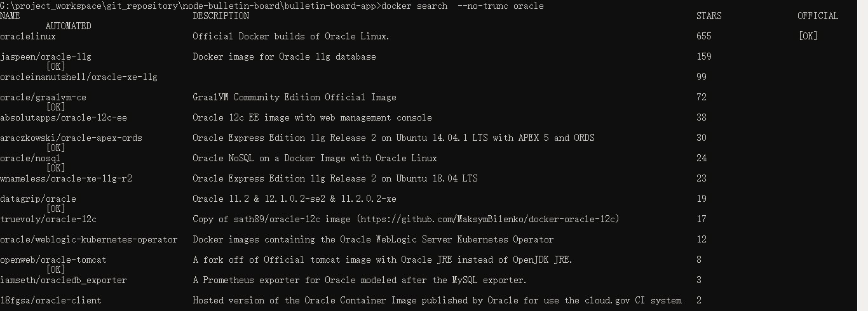
Task: Click the OFFICIAL column header
Action: click(818, 16)
